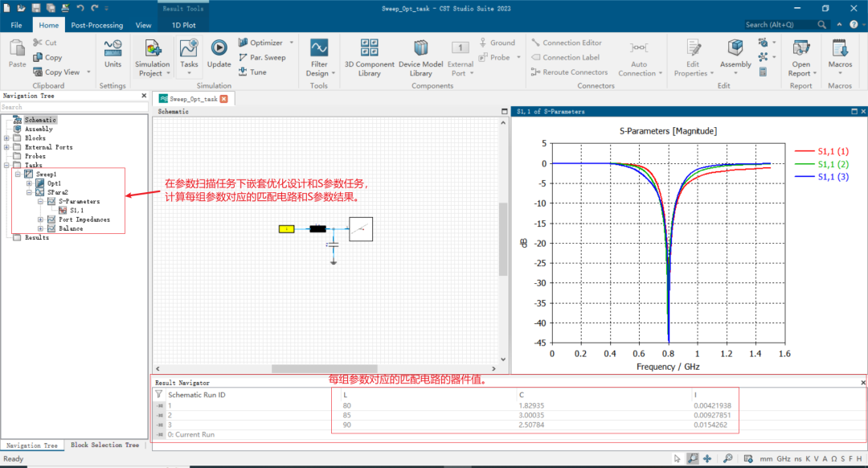Click the Auto Connection icon
Viewport: 868px width, 468px height.
[x=639, y=47]
